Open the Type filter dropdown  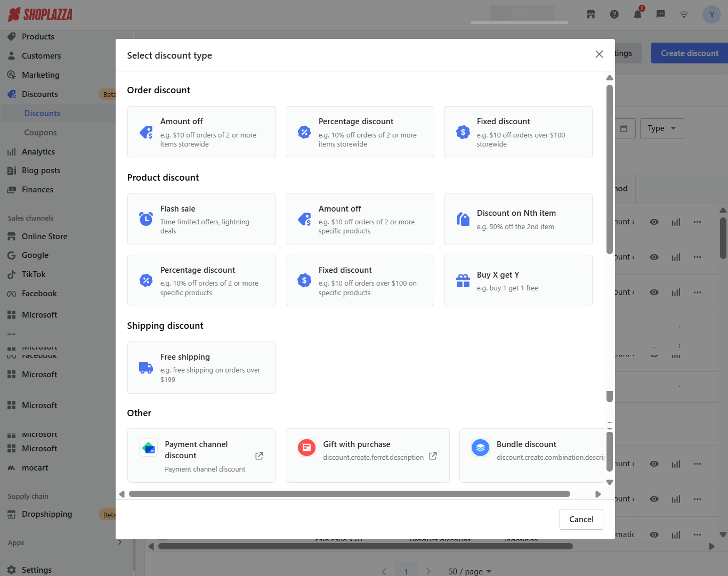tap(661, 128)
